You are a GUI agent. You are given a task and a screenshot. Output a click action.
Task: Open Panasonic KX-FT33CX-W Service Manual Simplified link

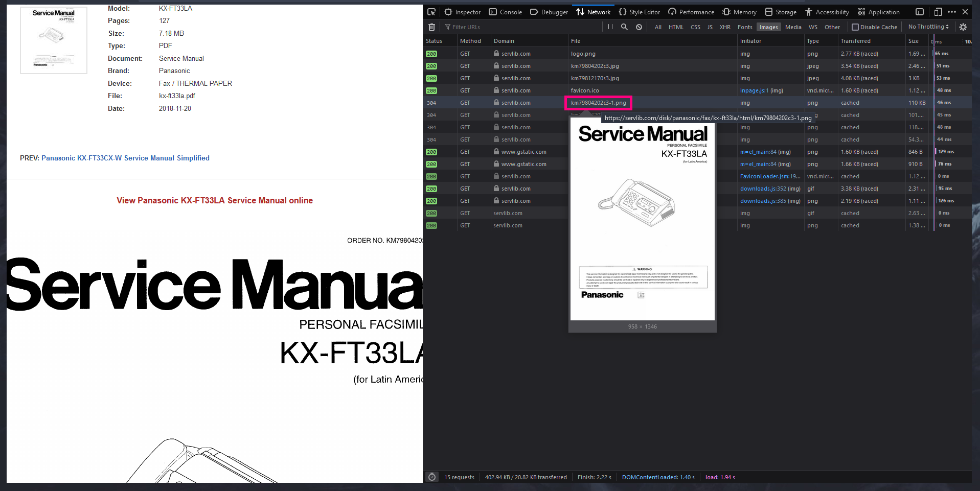point(125,158)
